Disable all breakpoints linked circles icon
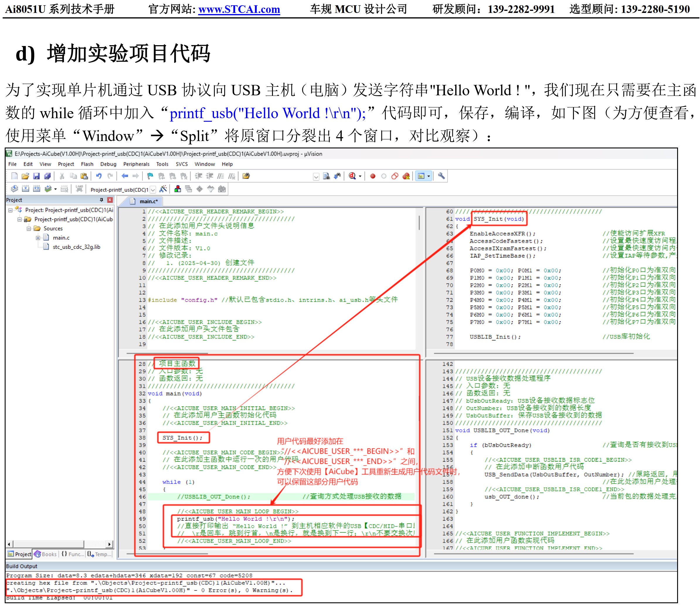This screenshot has height=605, width=700. (395, 176)
